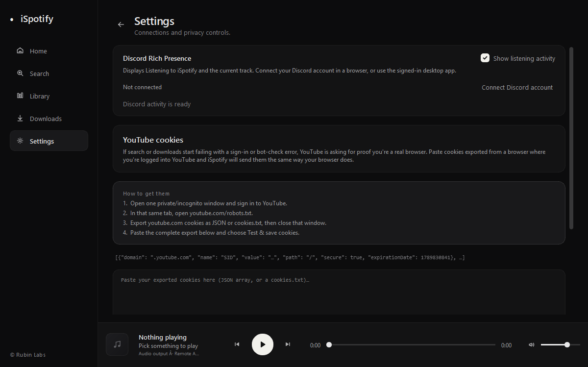Click the example JSON cookie snippet text
Viewport: 588px width, 367px height.
coord(290,257)
